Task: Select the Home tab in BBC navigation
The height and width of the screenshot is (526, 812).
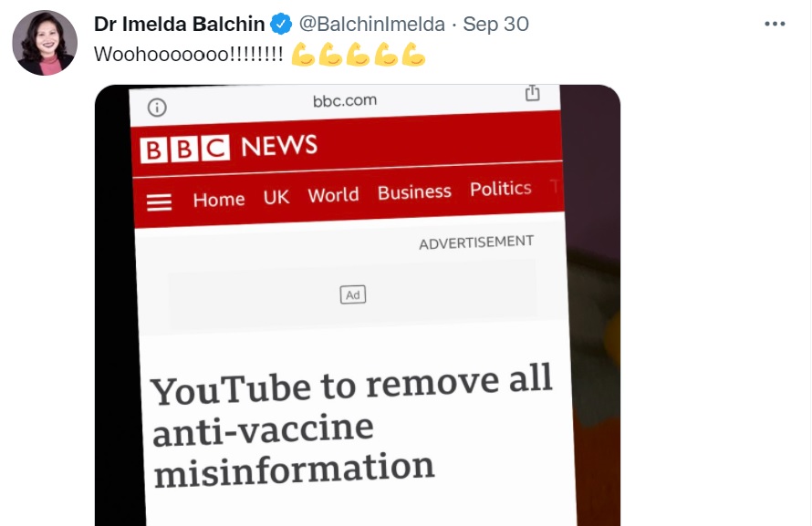Action: click(x=219, y=200)
